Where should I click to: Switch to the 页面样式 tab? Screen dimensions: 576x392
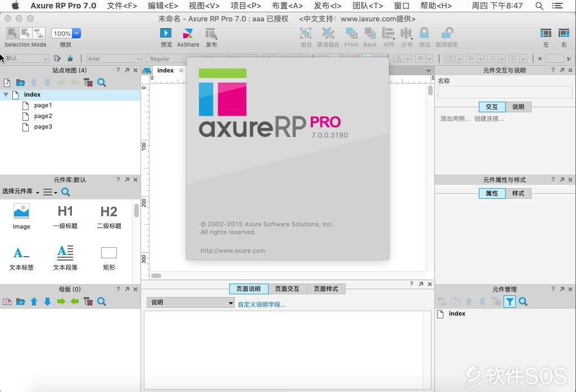pyautogui.click(x=326, y=289)
